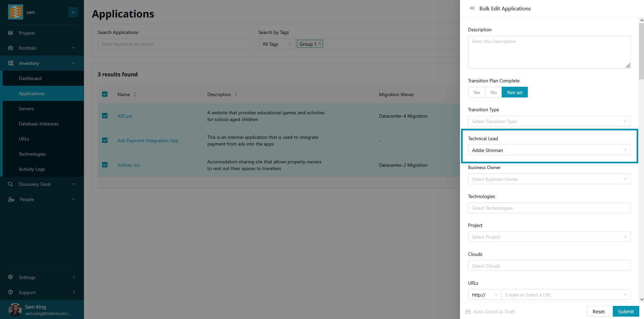Click the Support help icon
644x319 pixels.
pos(11,292)
